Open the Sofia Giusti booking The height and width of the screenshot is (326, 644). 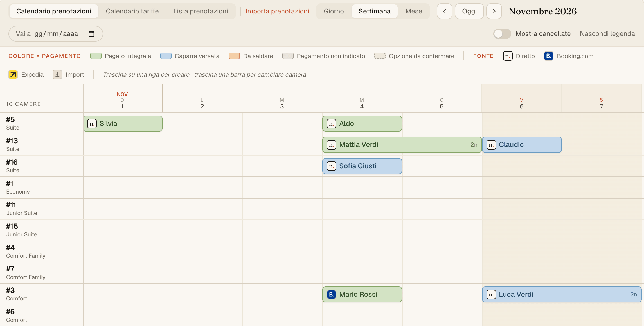362,166
